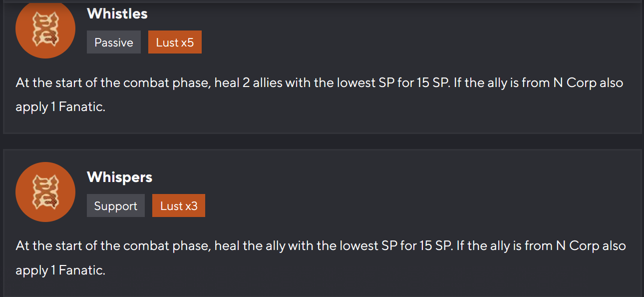This screenshot has width=644, height=297.
Task: Open the Whistles skill title
Action: click(117, 13)
